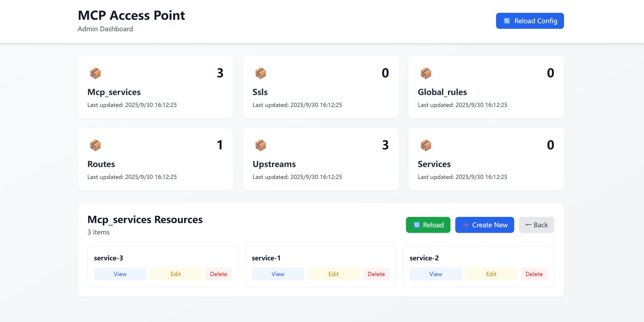
Task: Click the Global_rules package icon
Action: (x=426, y=73)
